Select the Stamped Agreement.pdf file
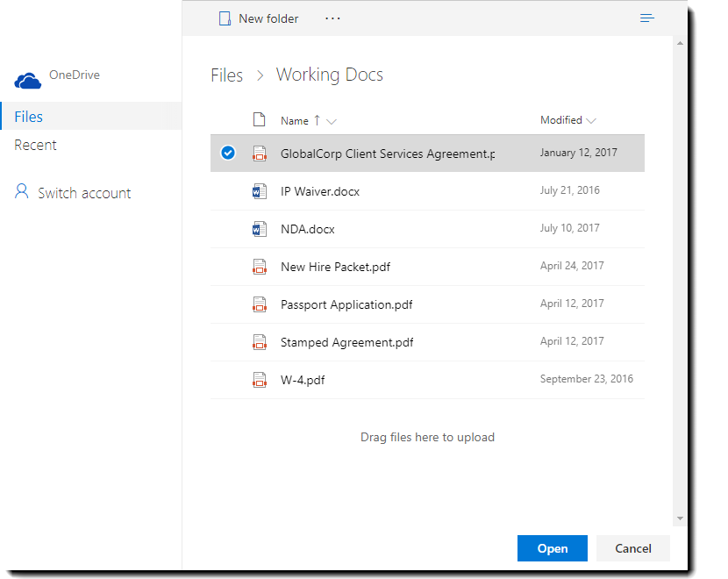 coord(367,341)
